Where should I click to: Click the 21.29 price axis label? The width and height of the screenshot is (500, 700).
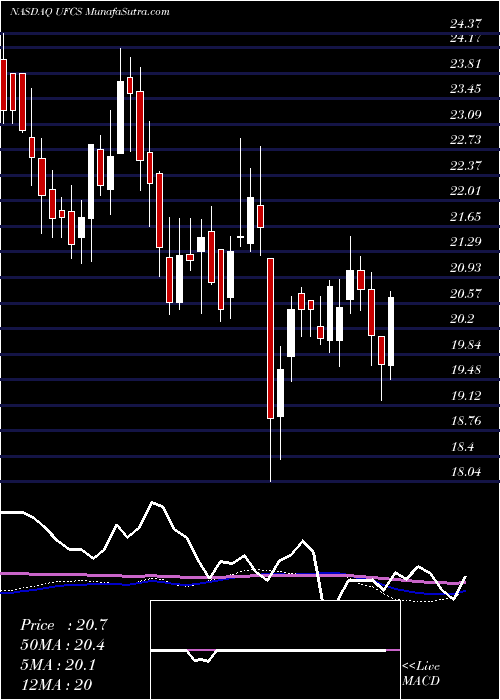pyautogui.click(x=465, y=242)
